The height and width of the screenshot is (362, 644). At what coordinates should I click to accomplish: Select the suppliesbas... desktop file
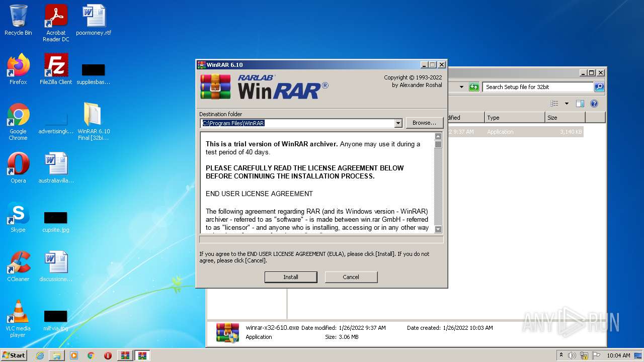click(x=94, y=73)
